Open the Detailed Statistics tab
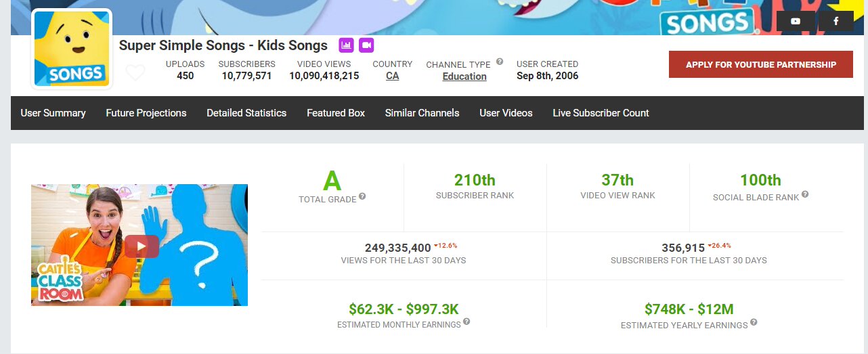868x354 pixels. point(246,113)
